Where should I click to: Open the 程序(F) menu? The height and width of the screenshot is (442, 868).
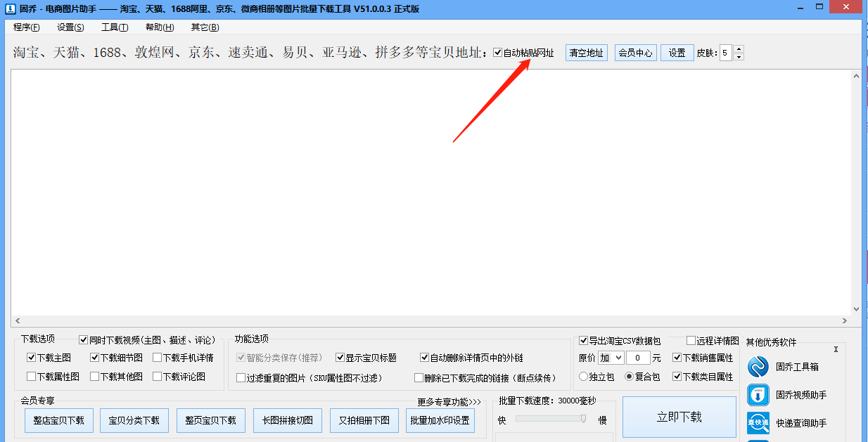coord(27,27)
